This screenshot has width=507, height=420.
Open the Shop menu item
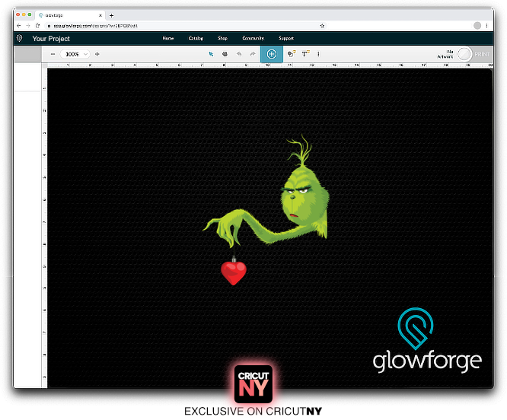pyautogui.click(x=222, y=38)
